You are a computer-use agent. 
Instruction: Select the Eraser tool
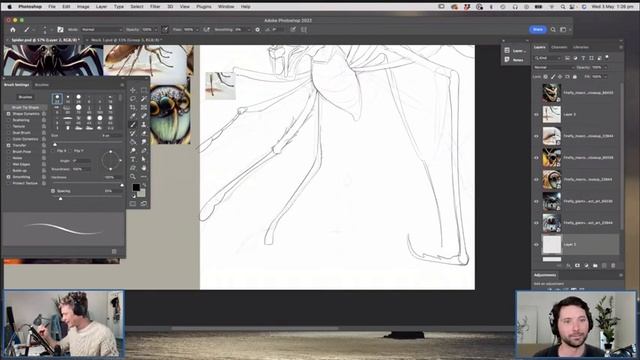144,133
